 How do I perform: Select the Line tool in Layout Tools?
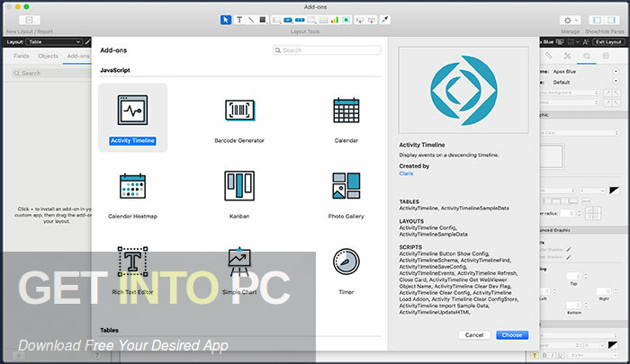(x=251, y=20)
